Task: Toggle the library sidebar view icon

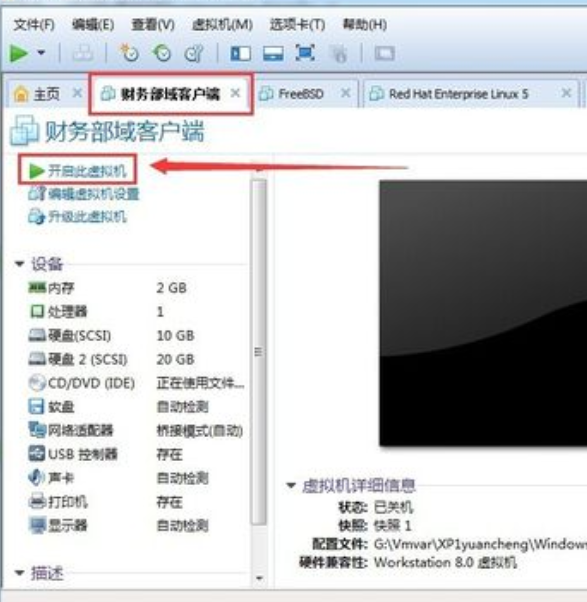Action: pos(241,53)
